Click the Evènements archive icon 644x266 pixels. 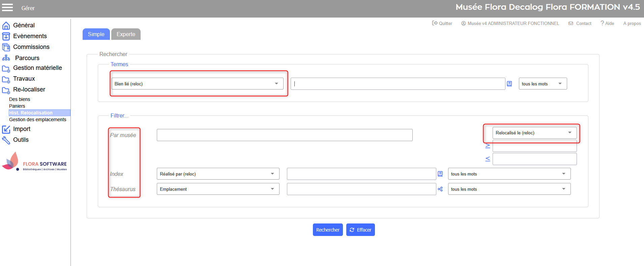[x=6, y=36]
